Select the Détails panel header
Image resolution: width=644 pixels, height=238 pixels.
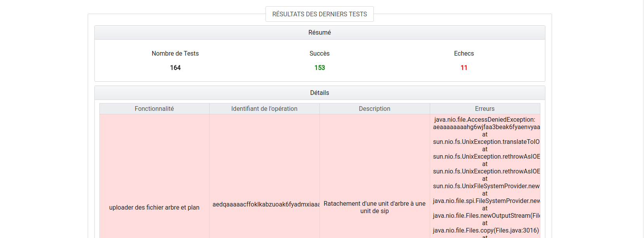tap(319, 93)
